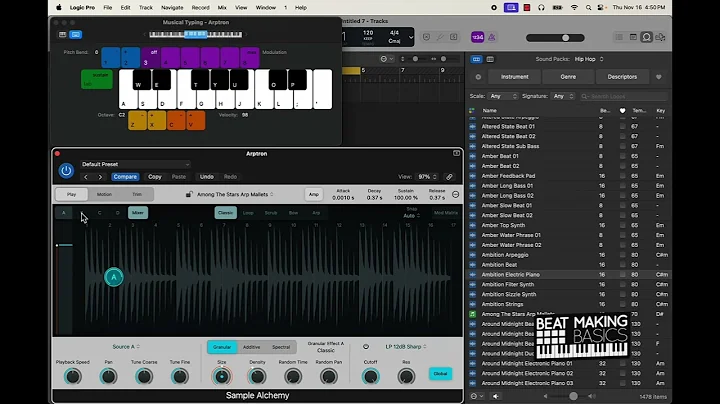
Task: Click the Genre filter button
Action: click(x=568, y=77)
